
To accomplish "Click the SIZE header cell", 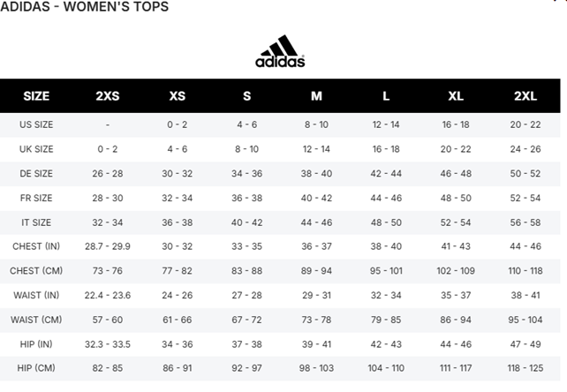I will tap(36, 95).
